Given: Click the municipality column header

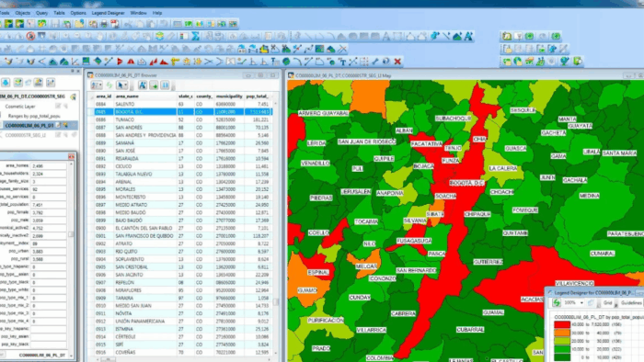Looking at the screenshot, I should 229,96.
